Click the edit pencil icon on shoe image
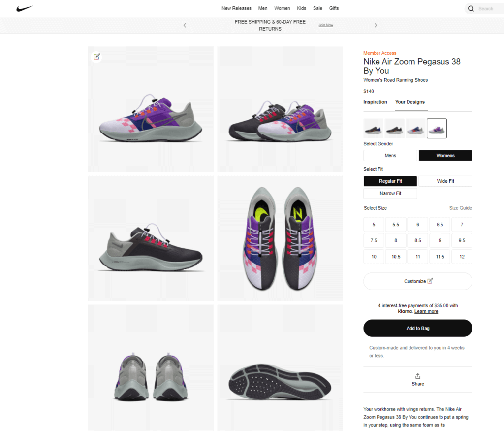Screen dimensions: 504x431 click(x=96, y=56)
